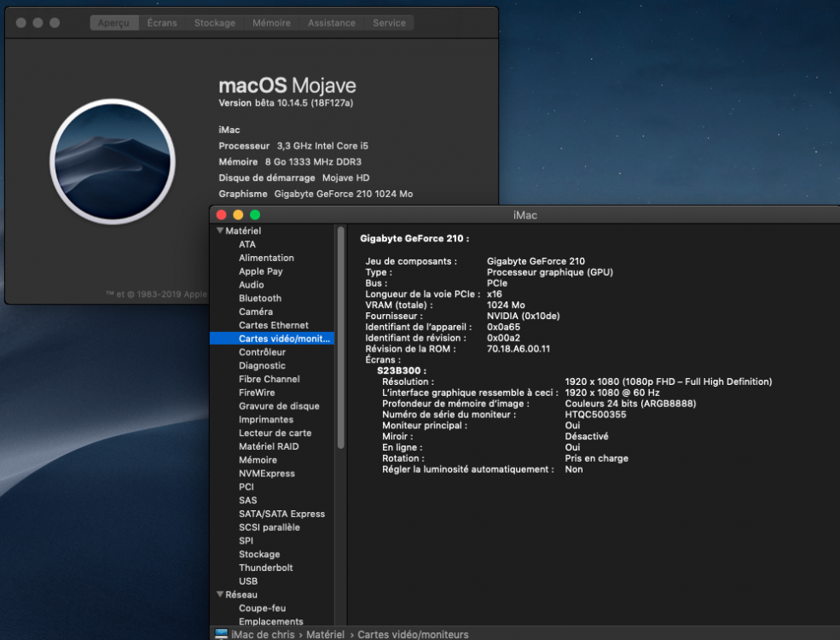Select SAS in the sidebar
Viewport: 840px width, 640px height.
(x=247, y=500)
